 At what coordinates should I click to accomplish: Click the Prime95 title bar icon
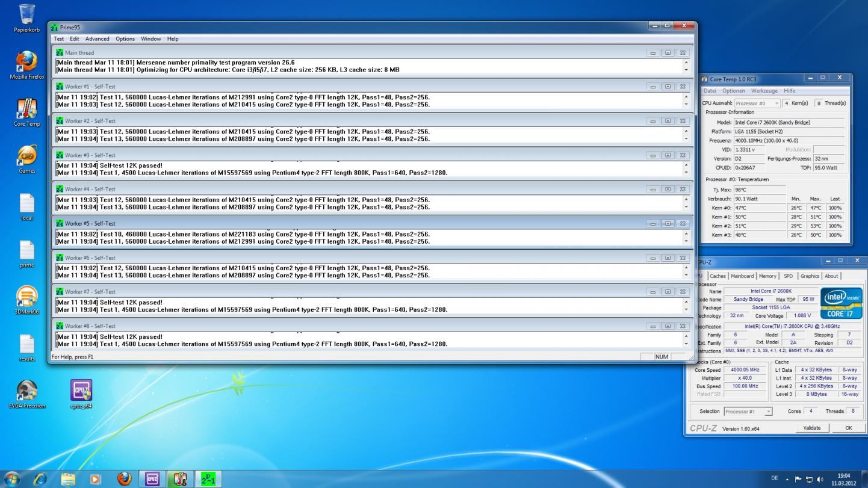point(55,27)
